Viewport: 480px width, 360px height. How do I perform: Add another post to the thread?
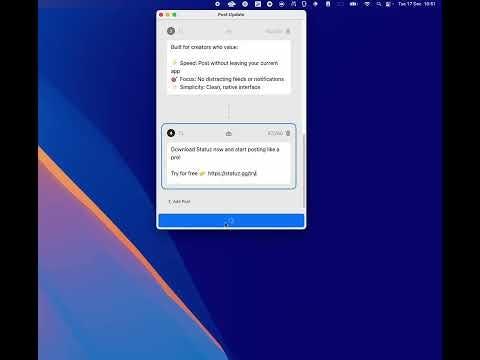(179, 202)
